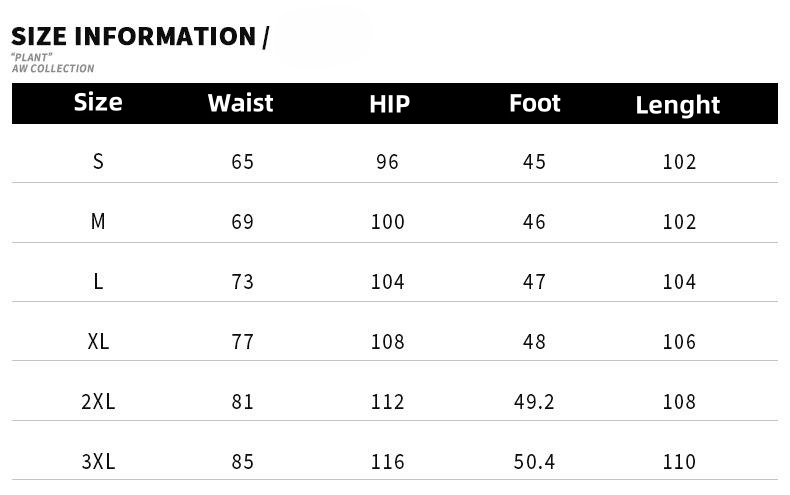Click the Foot column header
790x495 pixels.
[x=535, y=103]
